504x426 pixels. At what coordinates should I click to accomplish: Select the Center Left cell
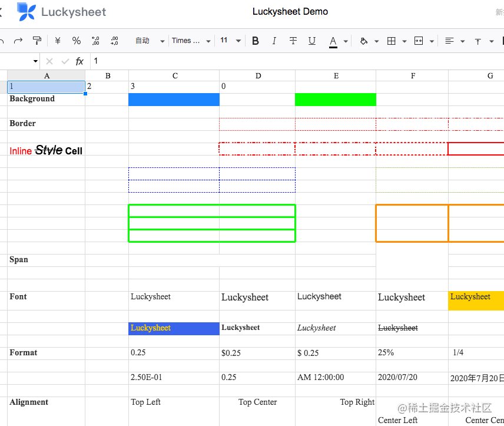[412, 412]
